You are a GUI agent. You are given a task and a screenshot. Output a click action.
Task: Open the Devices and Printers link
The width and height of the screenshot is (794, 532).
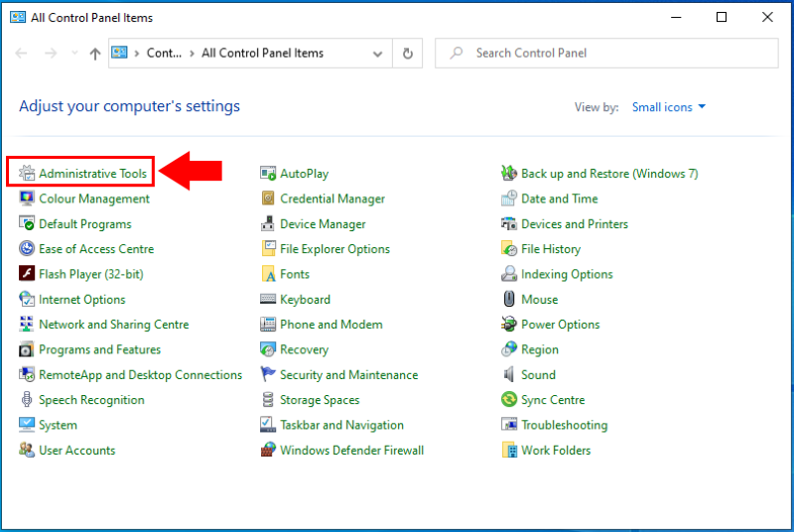(575, 223)
